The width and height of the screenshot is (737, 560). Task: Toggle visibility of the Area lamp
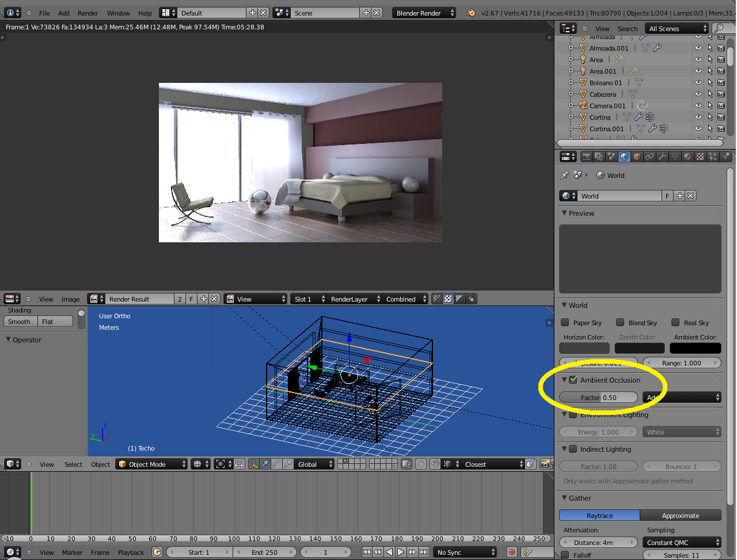click(x=698, y=60)
